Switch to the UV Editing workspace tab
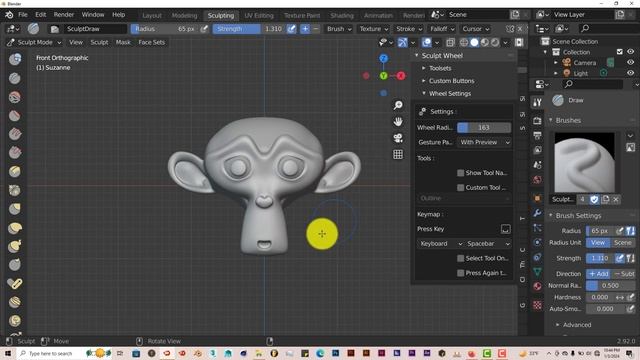This screenshot has height=360, width=640. coord(259,16)
